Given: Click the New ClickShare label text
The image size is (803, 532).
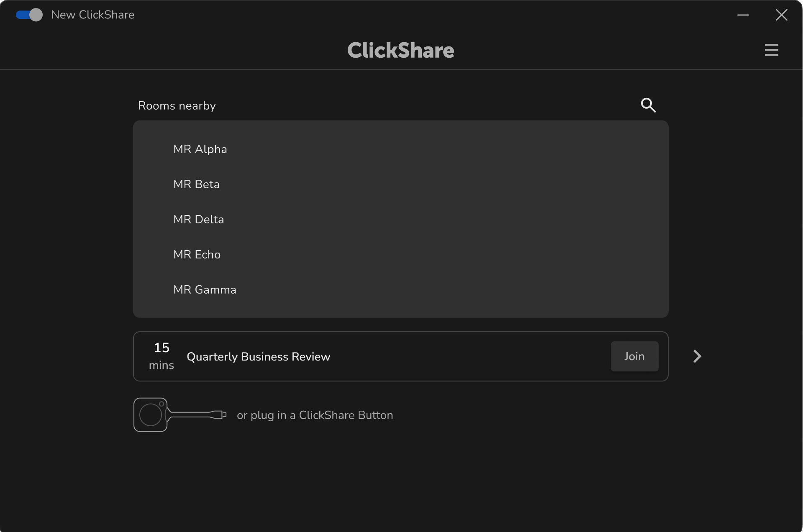Looking at the screenshot, I should tap(92, 15).
